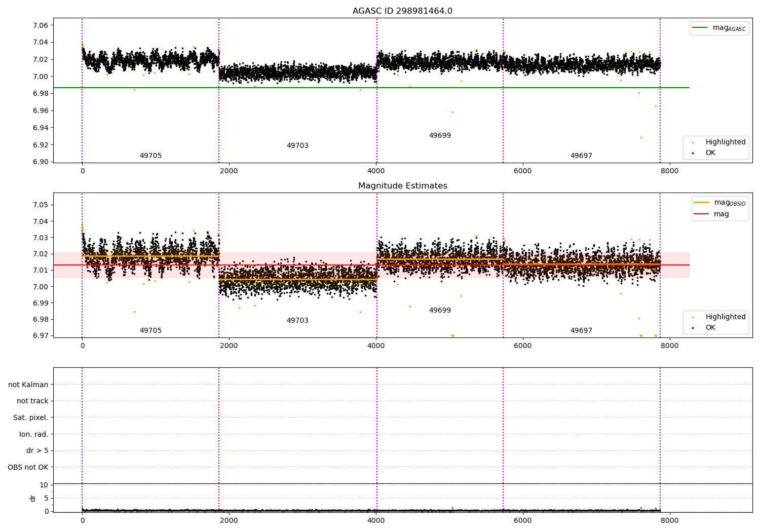Click the 10 tick on the dr axis
The image size is (760, 532).
(x=44, y=485)
